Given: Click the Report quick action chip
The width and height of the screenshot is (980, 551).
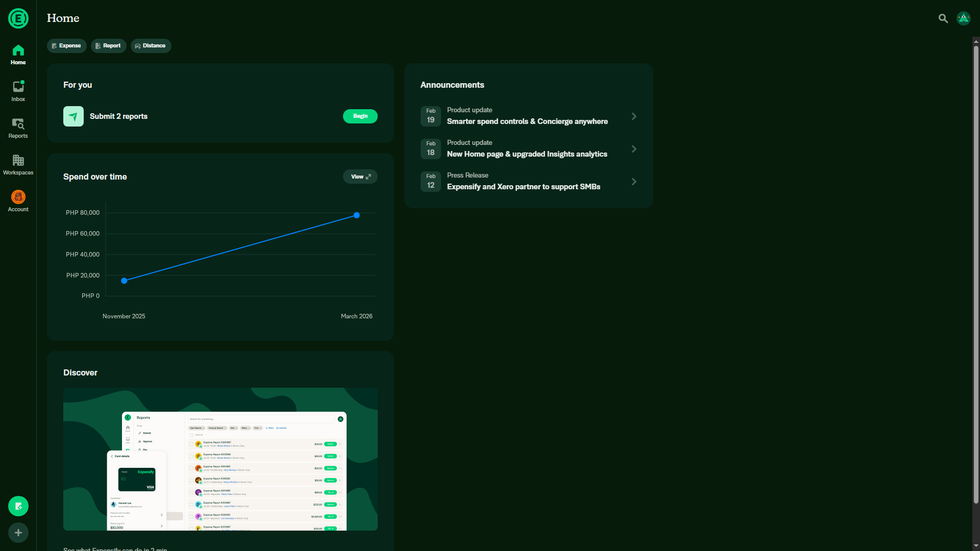Looking at the screenshot, I should tap(108, 46).
